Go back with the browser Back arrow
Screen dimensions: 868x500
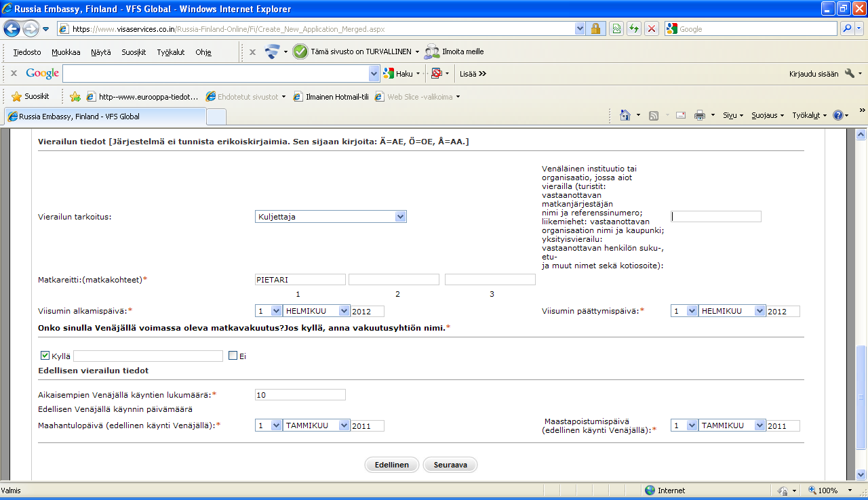pos(12,29)
